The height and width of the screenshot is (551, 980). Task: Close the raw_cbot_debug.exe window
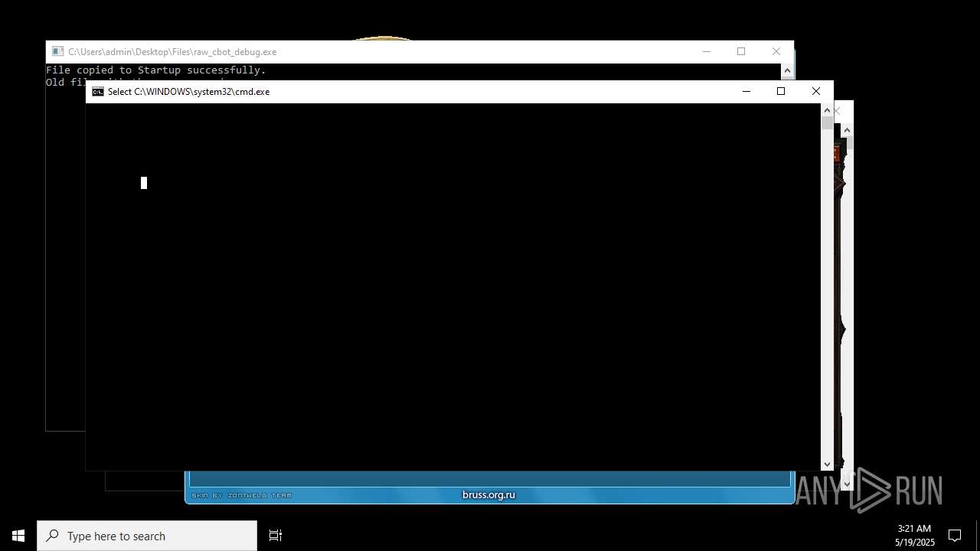pos(776,51)
